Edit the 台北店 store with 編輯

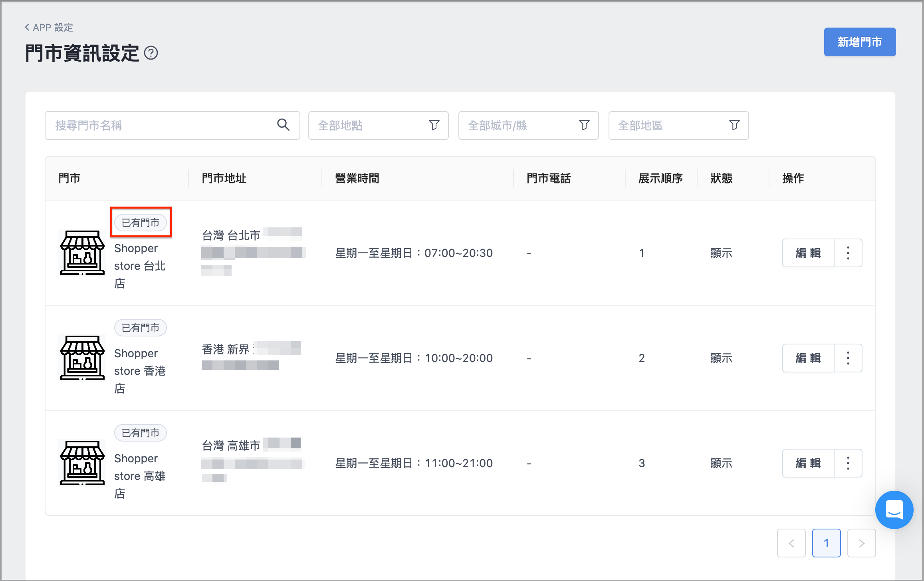[808, 253]
